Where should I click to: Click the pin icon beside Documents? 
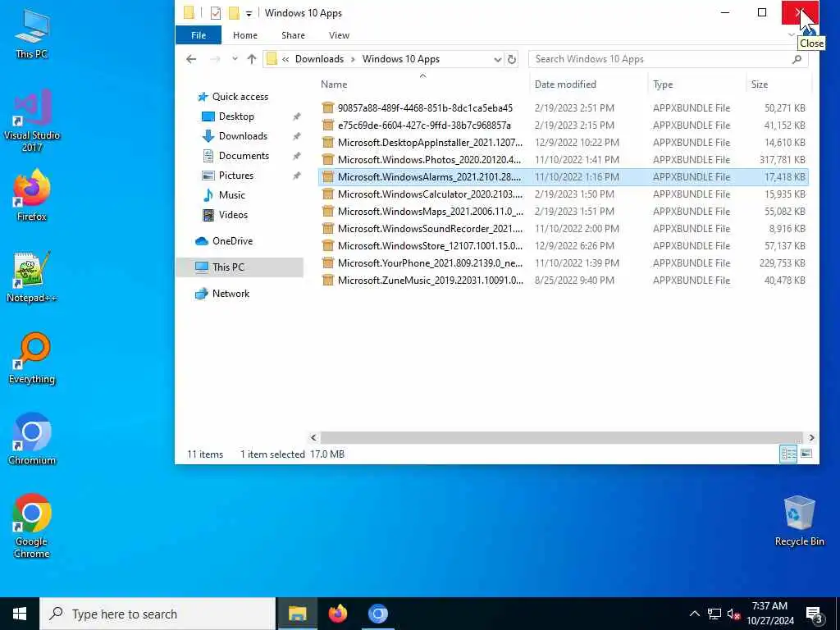pos(296,156)
